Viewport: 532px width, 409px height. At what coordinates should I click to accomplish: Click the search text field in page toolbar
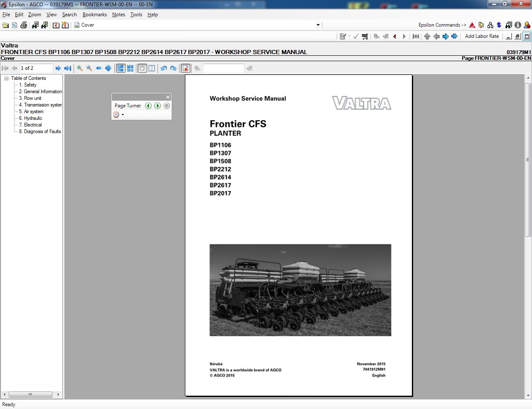(x=223, y=68)
